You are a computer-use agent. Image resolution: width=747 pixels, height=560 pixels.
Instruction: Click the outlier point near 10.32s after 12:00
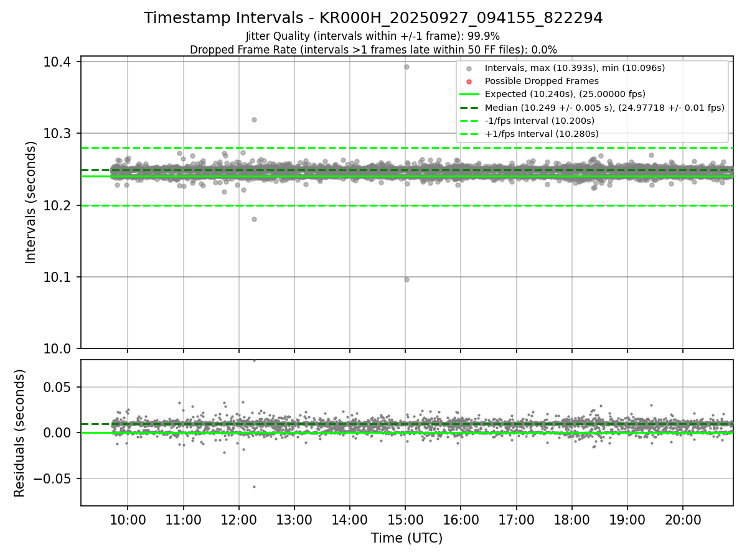[x=254, y=119]
